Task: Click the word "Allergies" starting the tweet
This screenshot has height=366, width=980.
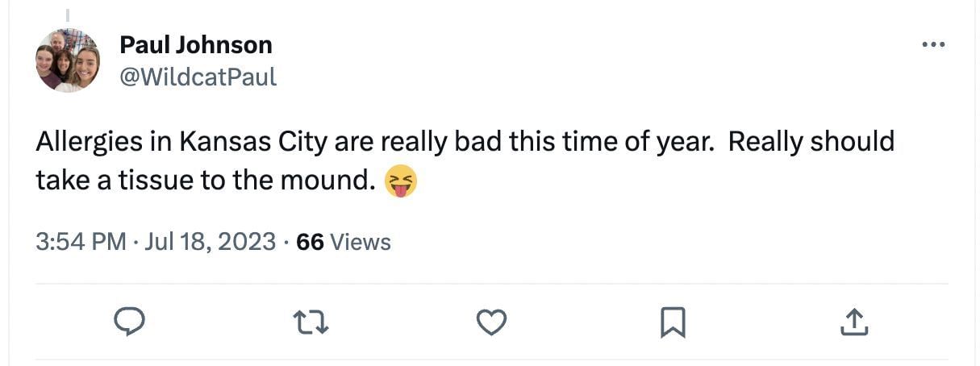Action: point(89,142)
